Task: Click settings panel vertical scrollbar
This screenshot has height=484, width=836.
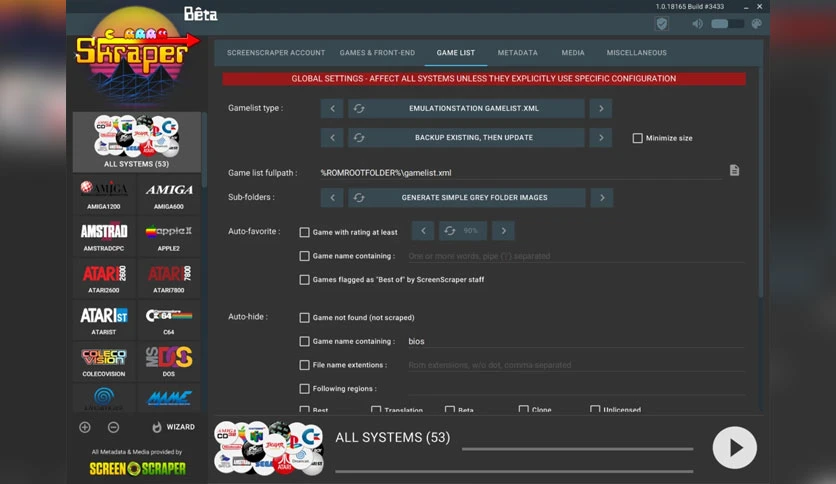Action: [761, 181]
